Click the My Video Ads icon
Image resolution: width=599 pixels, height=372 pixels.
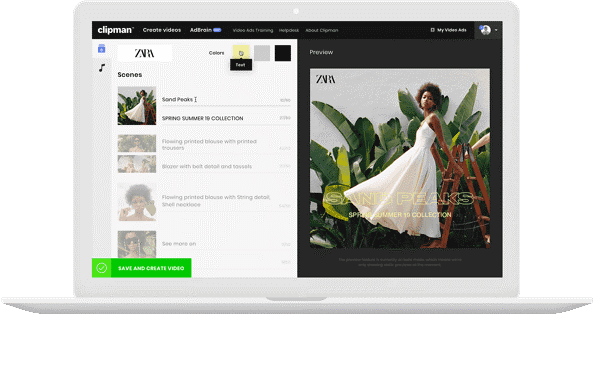(432, 30)
